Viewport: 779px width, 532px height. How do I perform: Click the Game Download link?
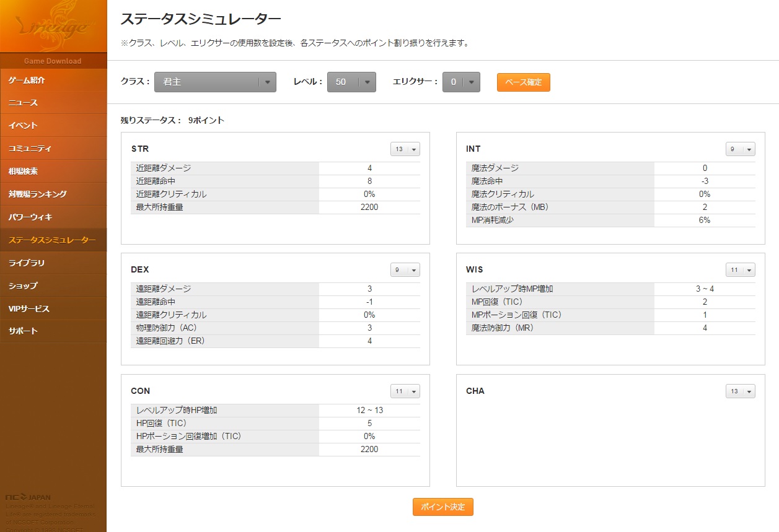pyautogui.click(x=53, y=61)
